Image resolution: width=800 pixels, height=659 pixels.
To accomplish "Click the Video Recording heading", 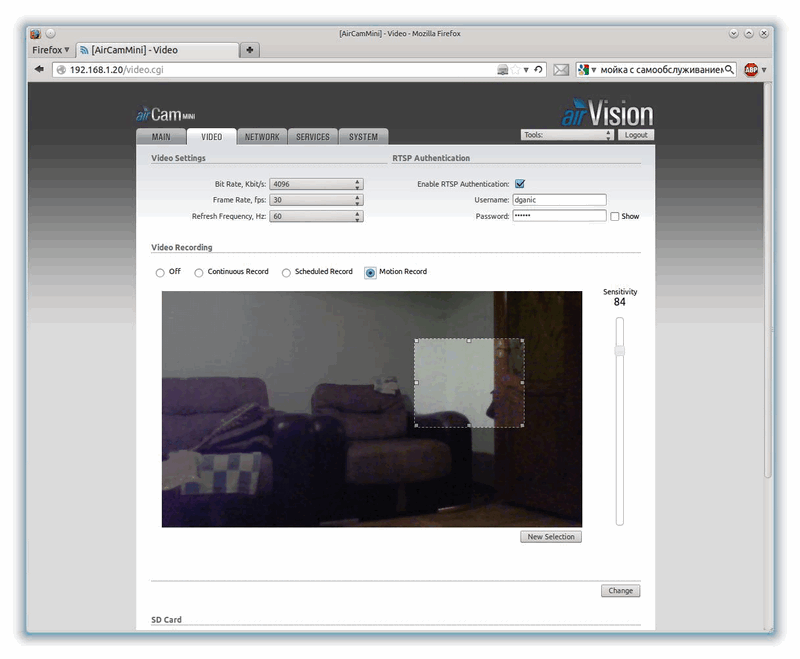I will [x=182, y=247].
